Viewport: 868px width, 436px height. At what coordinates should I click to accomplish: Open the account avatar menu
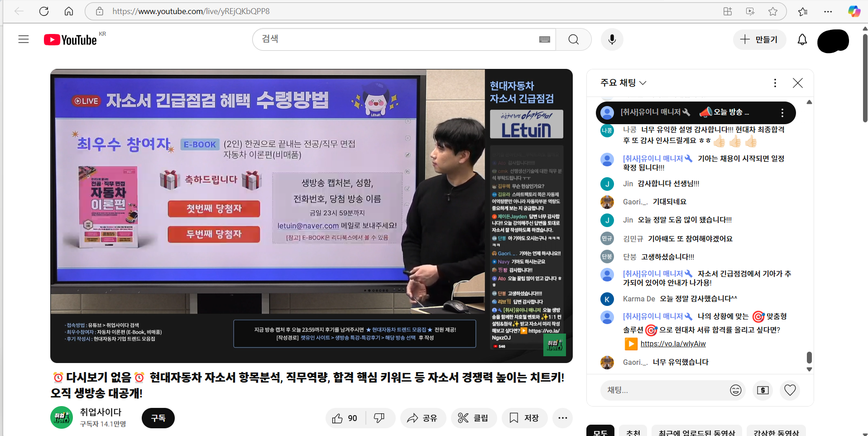[833, 41]
